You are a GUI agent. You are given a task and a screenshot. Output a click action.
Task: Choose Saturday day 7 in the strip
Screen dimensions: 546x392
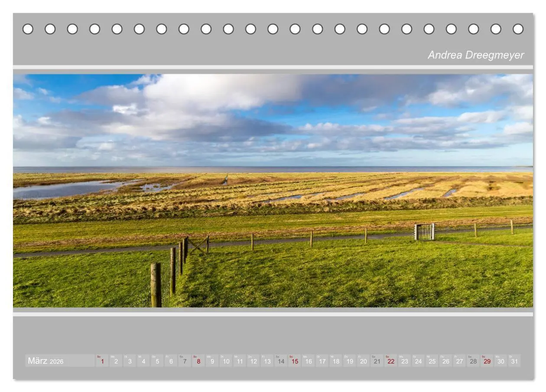(185, 361)
